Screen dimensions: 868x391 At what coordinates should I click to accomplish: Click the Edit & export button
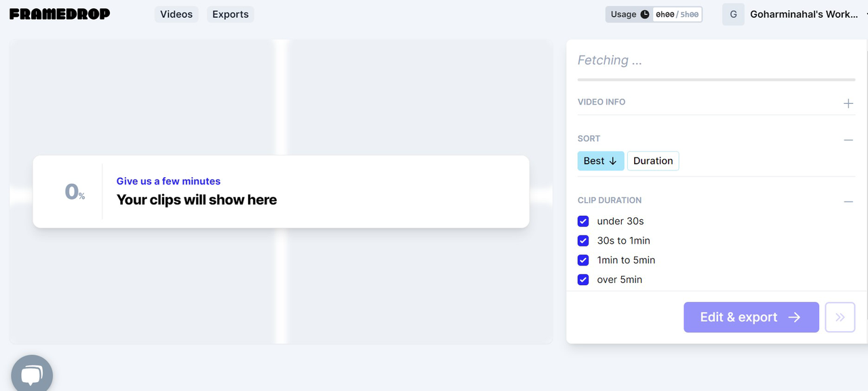point(751,317)
